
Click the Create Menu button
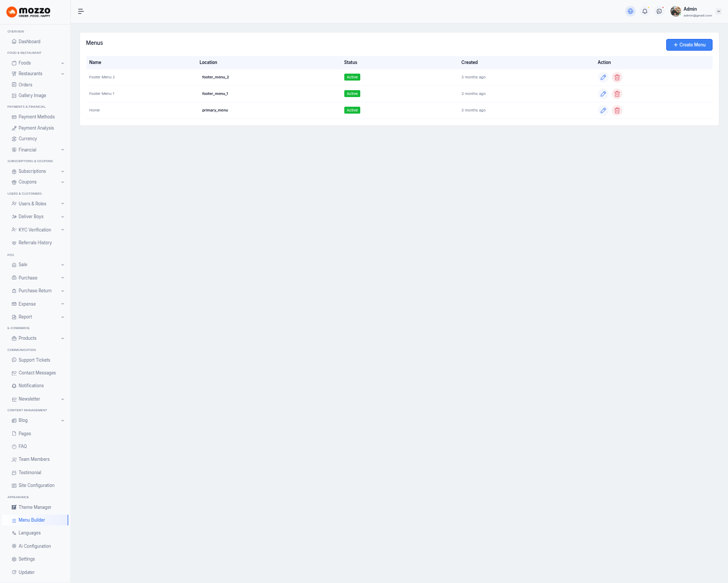point(689,45)
